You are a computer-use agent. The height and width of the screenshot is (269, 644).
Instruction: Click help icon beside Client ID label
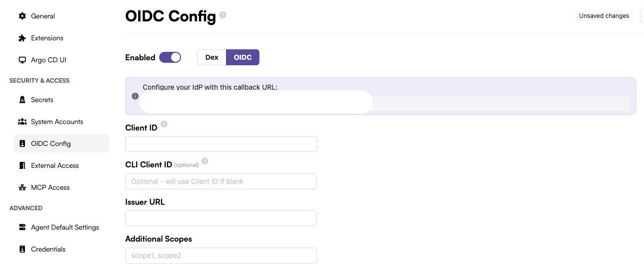164,124
